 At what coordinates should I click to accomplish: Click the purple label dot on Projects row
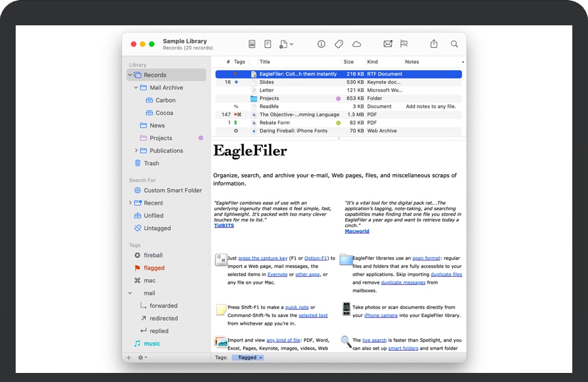pos(338,99)
